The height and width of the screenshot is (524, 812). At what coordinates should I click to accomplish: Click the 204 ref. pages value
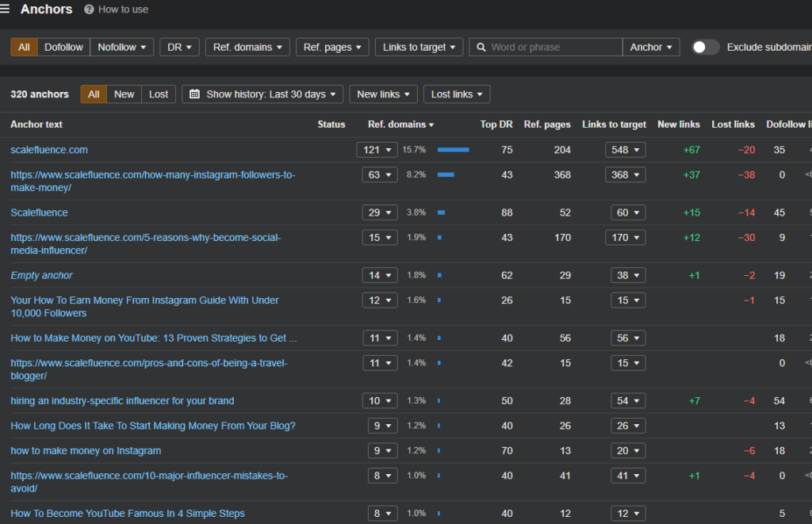tap(562, 150)
